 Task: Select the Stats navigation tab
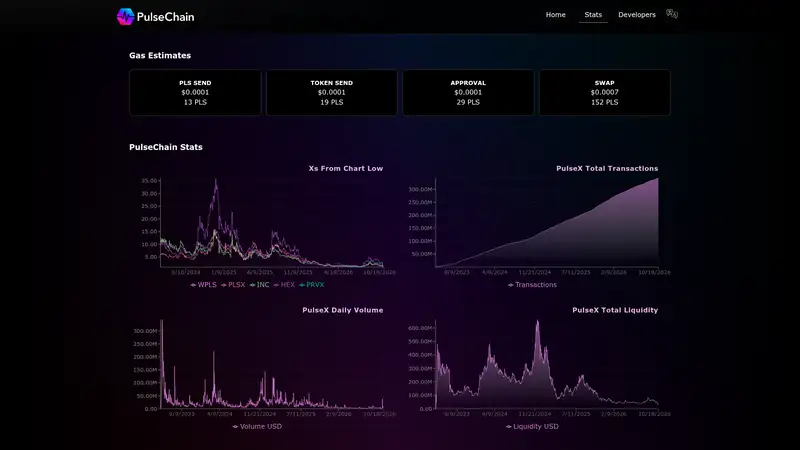point(593,15)
